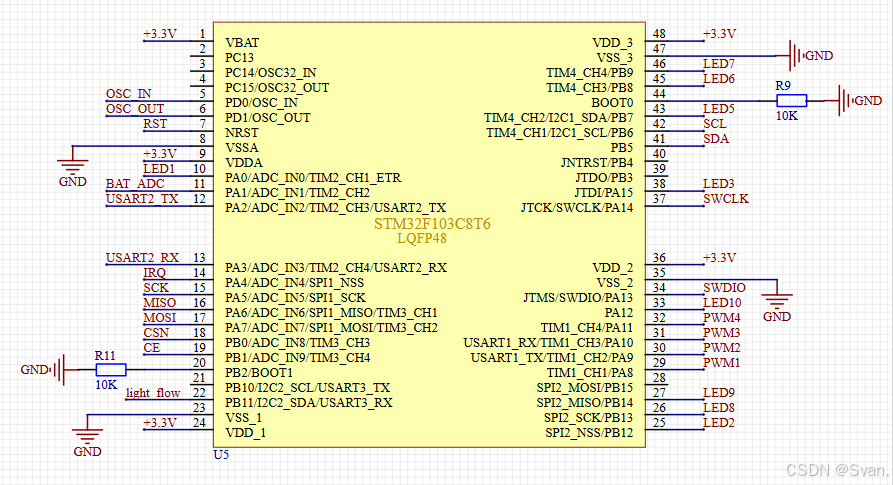Select the RST net label
Image resolution: width=893 pixels, height=485 pixels.
pyautogui.click(x=155, y=124)
